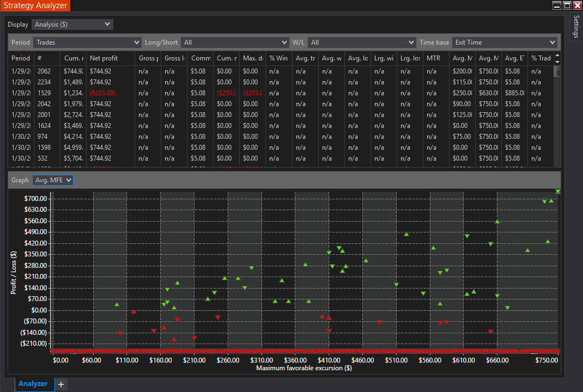
Task: Sort by the Comm column header
Action: pos(200,58)
